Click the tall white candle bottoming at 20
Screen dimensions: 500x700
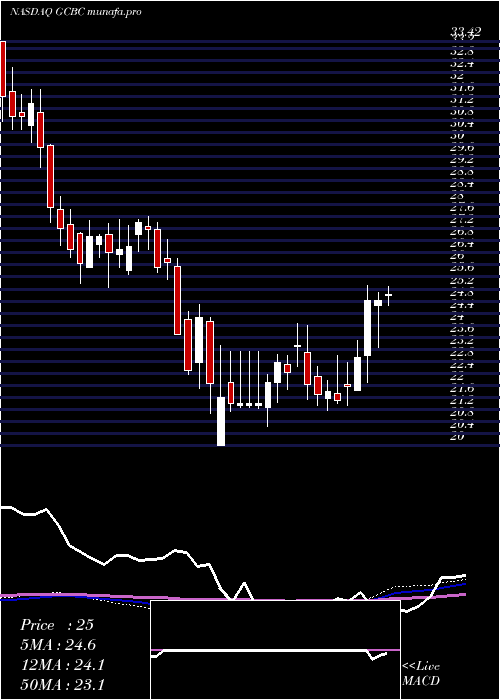[221, 421]
